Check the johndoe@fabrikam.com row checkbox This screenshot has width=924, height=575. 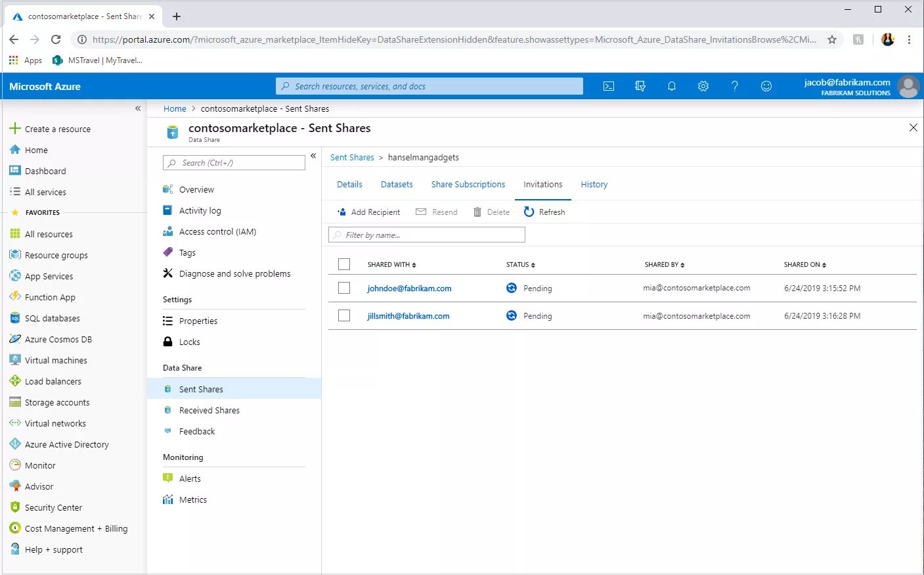pos(344,288)
